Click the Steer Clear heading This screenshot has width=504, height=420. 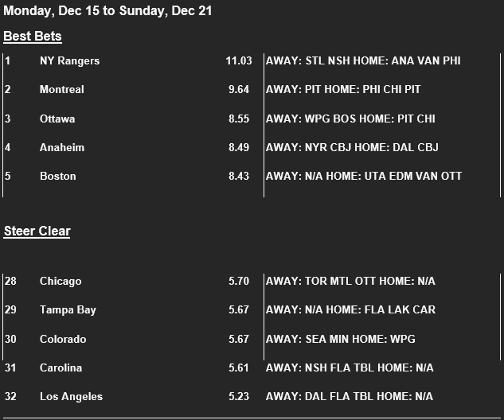37,231
